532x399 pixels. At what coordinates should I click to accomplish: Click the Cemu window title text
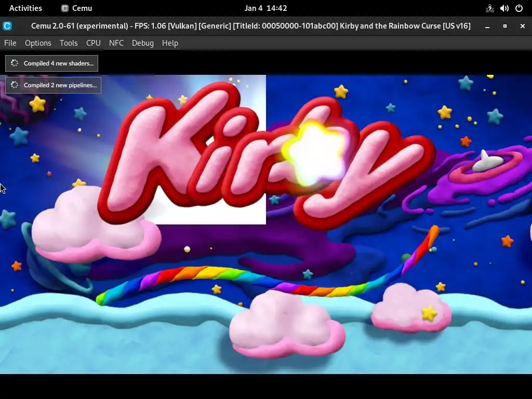pyautogui.click(x=251, y=26)
